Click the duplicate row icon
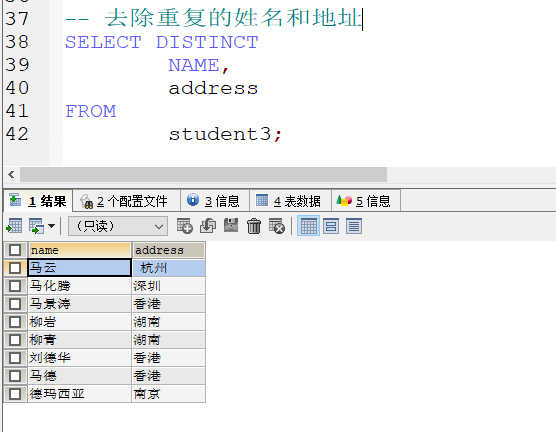Viewport: 556px width, 432px height. pos(208,226)
